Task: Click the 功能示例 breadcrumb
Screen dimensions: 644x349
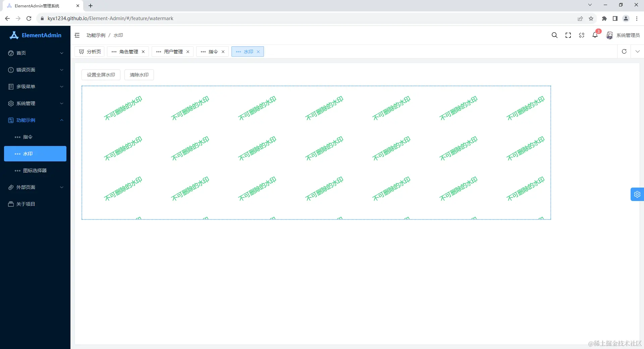Action: tap(96, 35)
